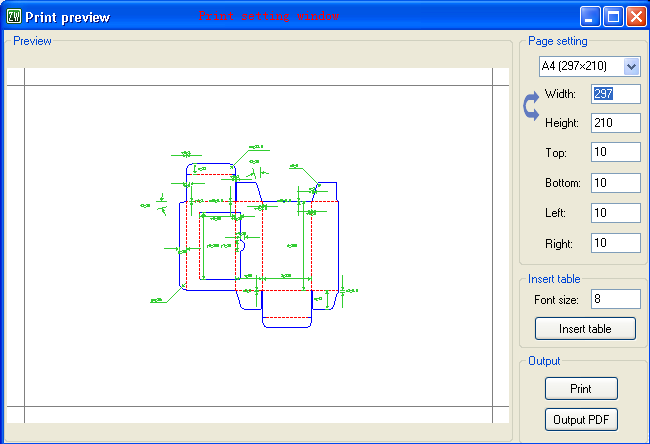Close the Print preview window
Image resolution: width=650 pixels, height=444 pixels.
[636, 17]
